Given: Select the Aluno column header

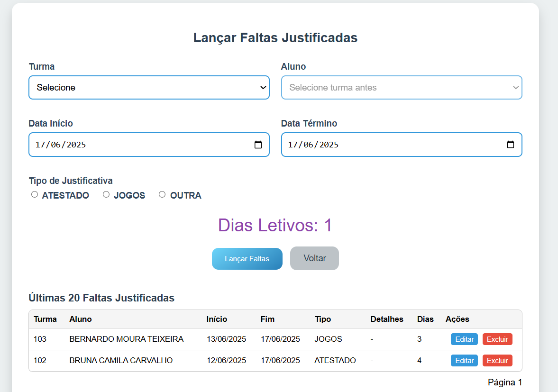Looking at the screenshot, I should (81, 319).
